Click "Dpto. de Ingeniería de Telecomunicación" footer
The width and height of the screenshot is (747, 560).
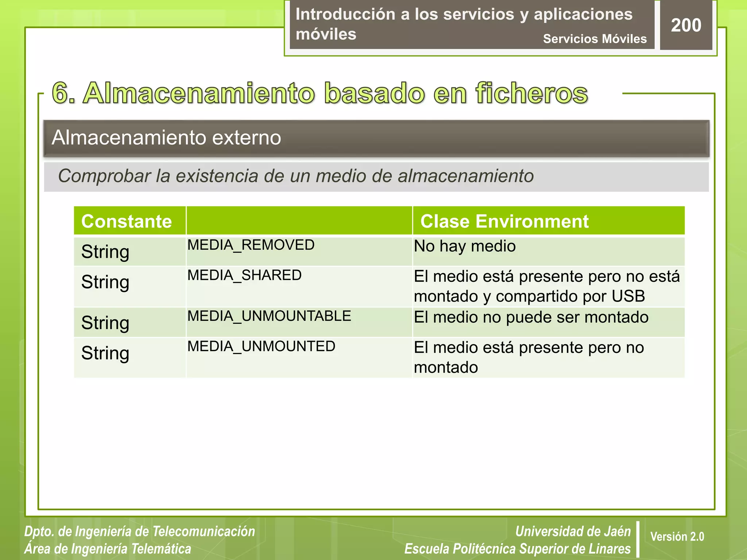coord(140,532)
